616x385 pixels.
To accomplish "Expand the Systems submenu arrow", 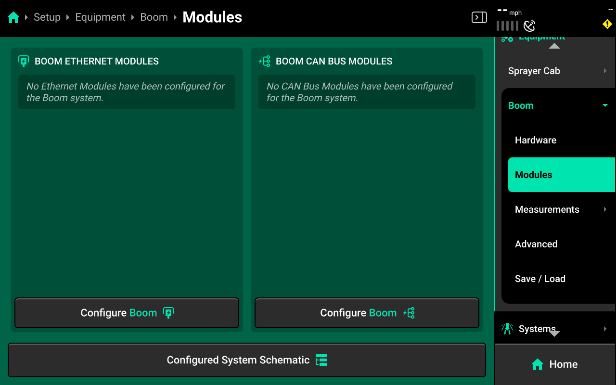I will 605,328.
